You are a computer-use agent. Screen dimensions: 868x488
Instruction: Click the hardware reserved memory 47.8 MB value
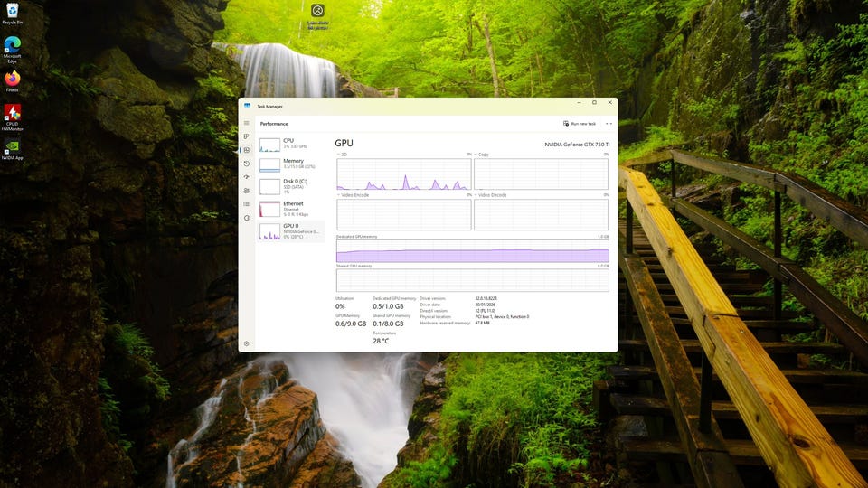click(x=483, y=323)
